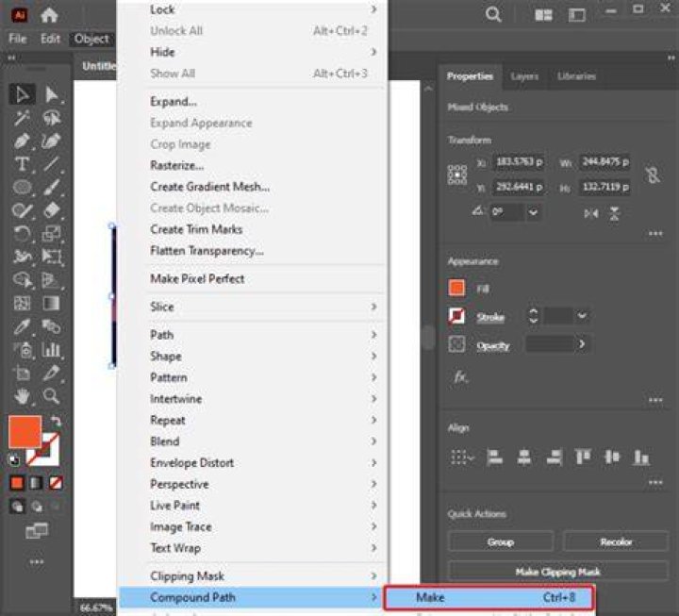Set paint mode to Gradient

(36, 483)
